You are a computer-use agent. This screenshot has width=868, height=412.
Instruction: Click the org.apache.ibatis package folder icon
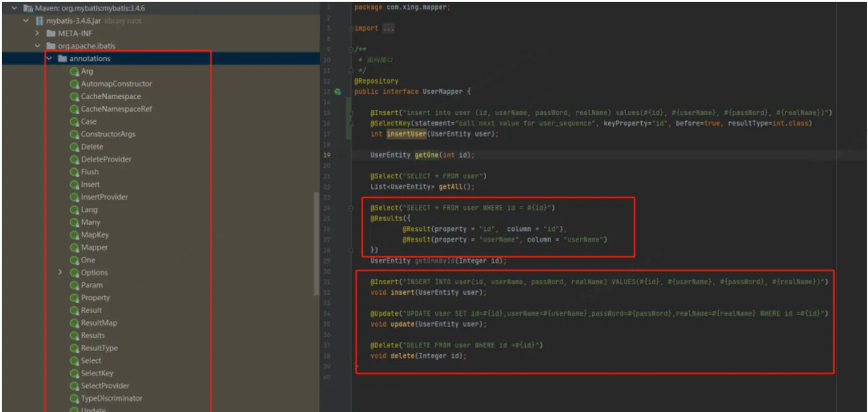51,46
